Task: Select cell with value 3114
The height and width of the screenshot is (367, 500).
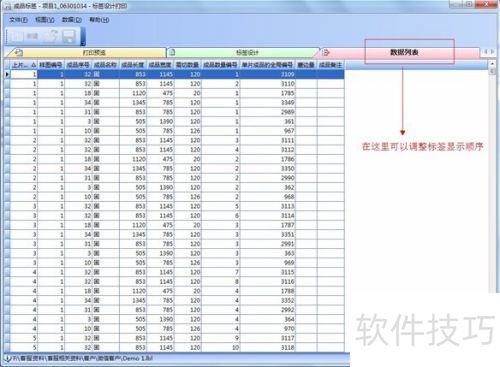Action: click(x=268, y=216)
